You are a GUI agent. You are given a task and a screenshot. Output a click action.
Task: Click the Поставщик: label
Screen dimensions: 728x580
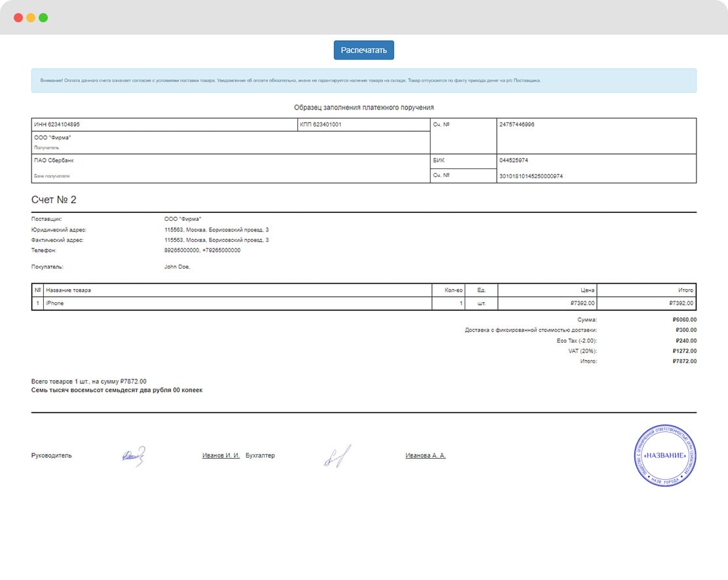(x=47, y=219)
